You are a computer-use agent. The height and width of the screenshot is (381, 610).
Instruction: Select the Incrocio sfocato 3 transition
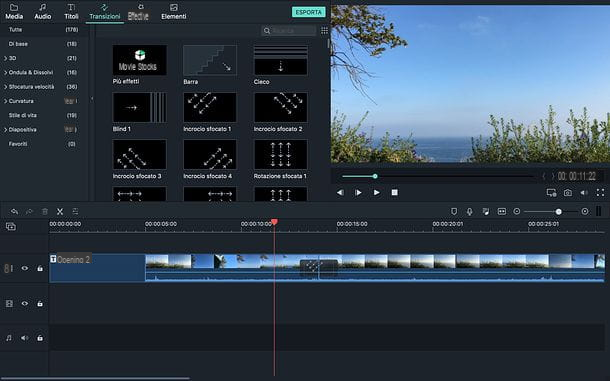pos(140,155)
